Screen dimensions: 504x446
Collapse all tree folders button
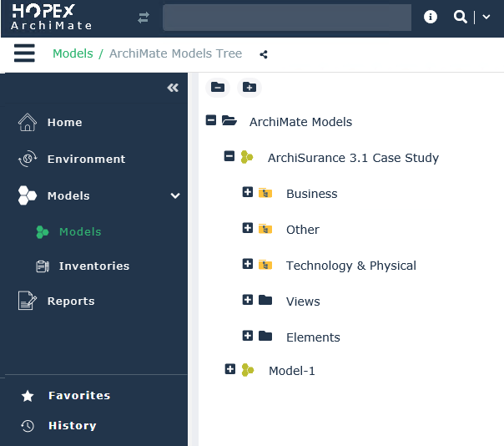pos(217,87)
